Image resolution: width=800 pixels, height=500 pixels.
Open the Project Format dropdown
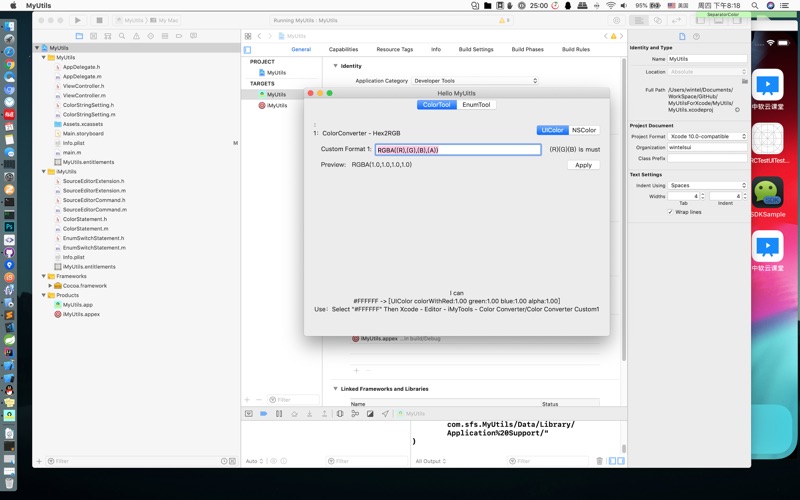(x=708, y=136)
